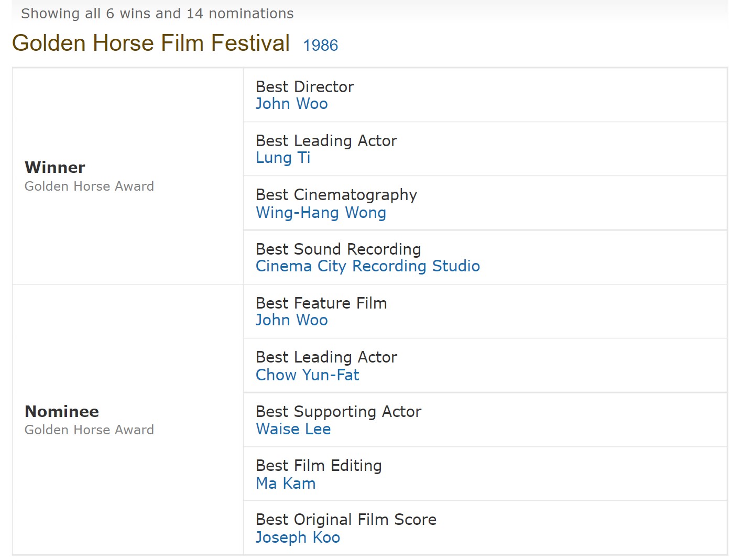Open Cinema City Recording Studio link
Image resolution: width=731 pixels, height=560 pixels.
pos(367,266)
